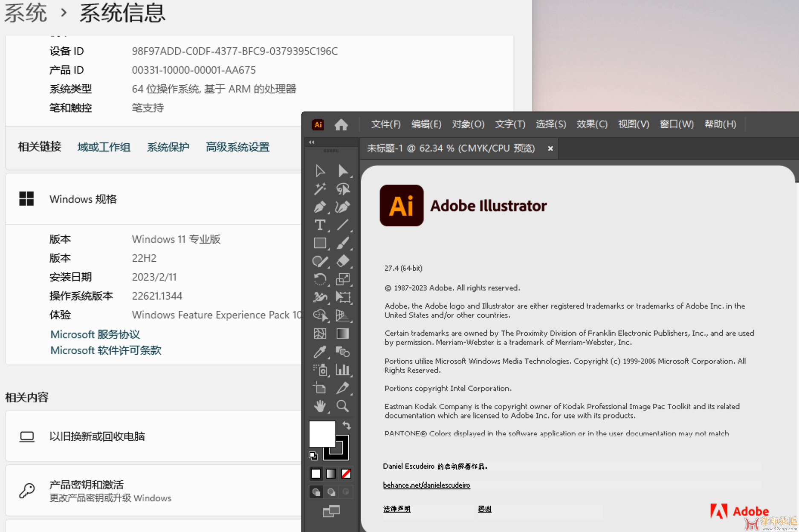Open the 文件(F) menu

(x=385, y=124)
